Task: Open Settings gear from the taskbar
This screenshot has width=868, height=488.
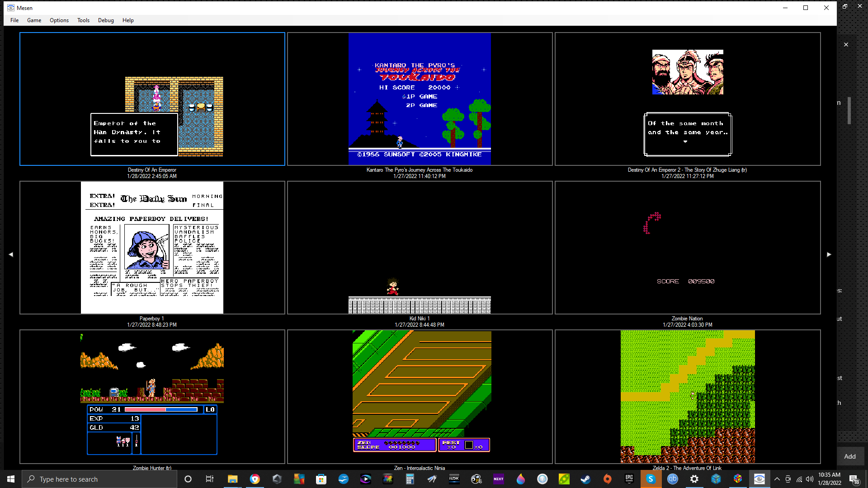Action: [694, 479]
